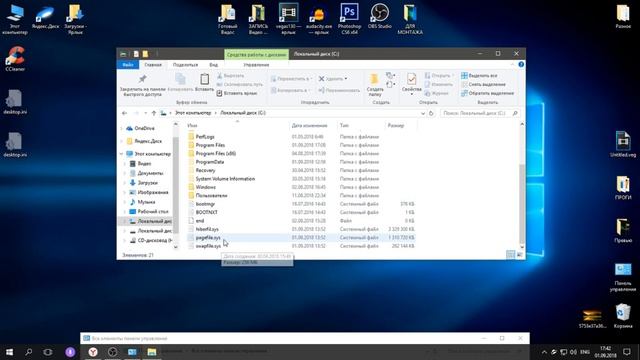Screen dimensions: 640x360
Task: Click the Up one level arrow
Action: pos(154,113)
